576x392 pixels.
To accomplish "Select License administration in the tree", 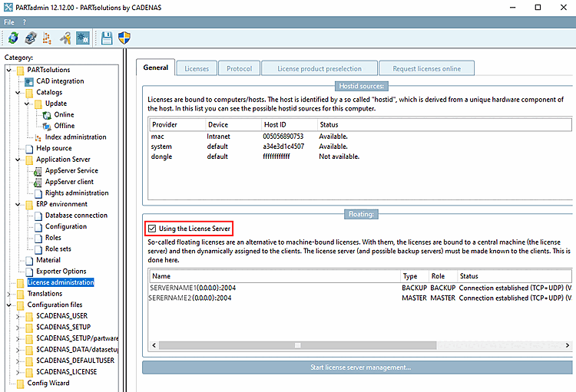I will click(61, 282).
